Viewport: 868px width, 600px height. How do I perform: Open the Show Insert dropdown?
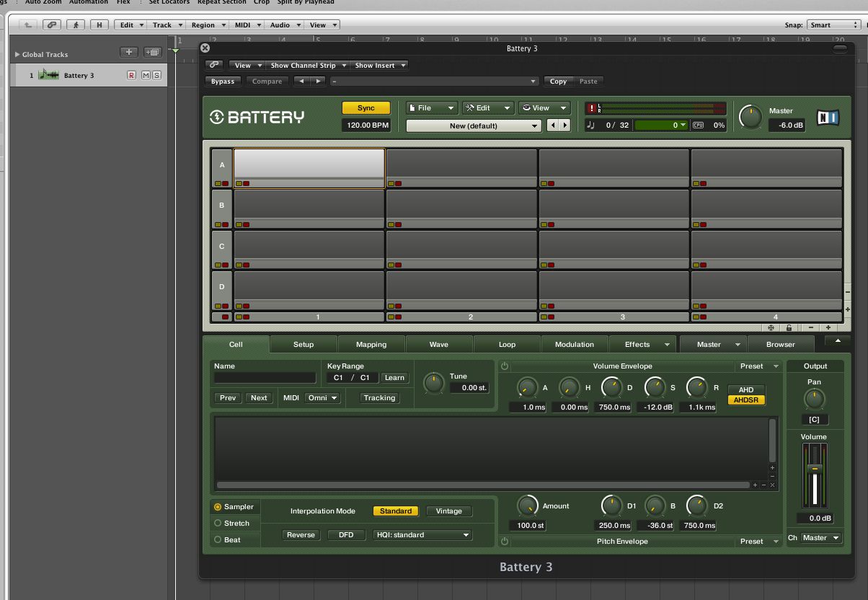pos(380,65)
